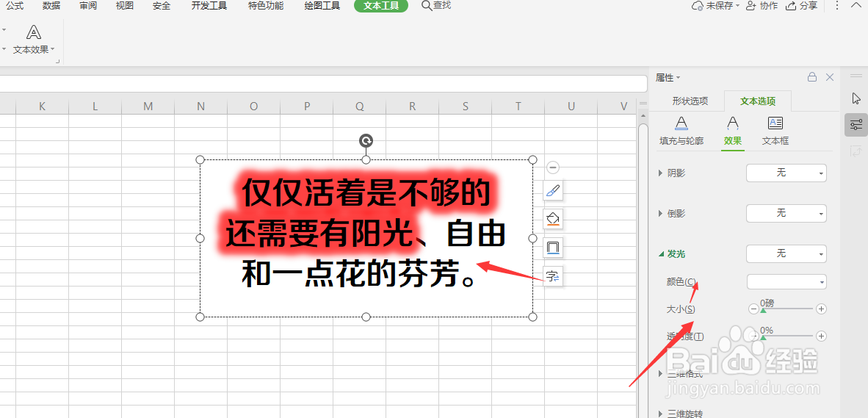Open the 倒影 preset dropdown
868x418 pixels.
pos(786,213)
